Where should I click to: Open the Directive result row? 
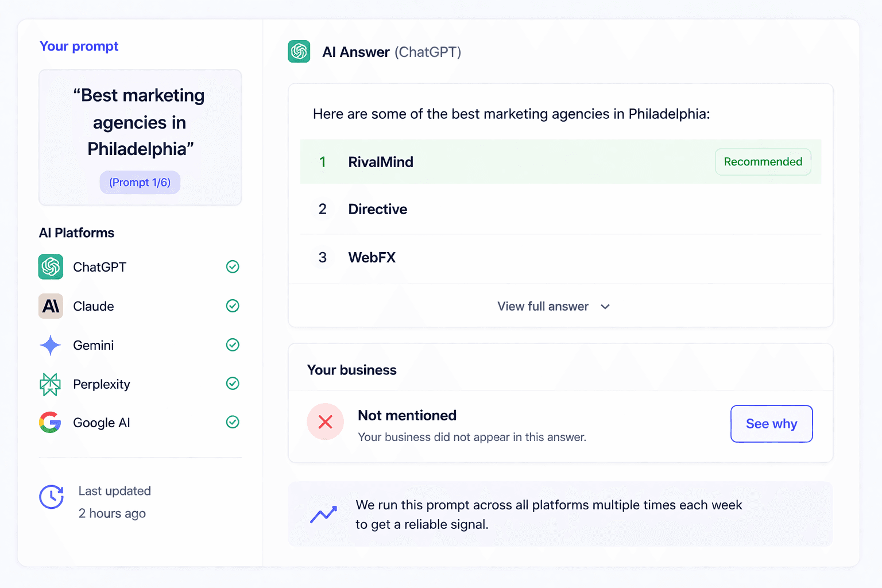pyautogui.click(x=560, y=209)
